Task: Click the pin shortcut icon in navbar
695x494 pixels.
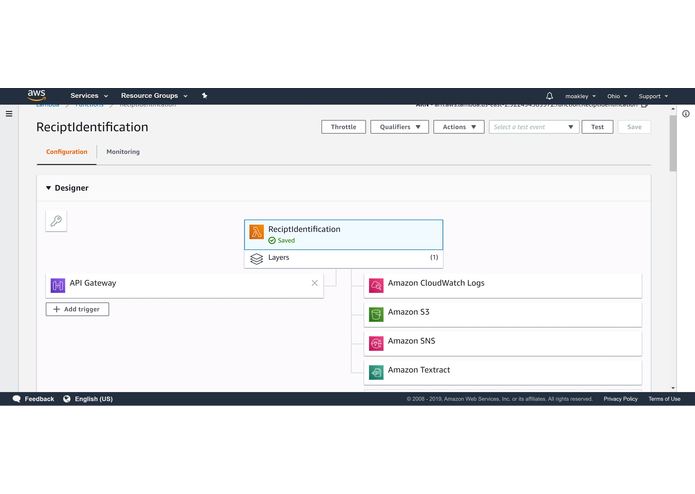Action: pos(204,96)
